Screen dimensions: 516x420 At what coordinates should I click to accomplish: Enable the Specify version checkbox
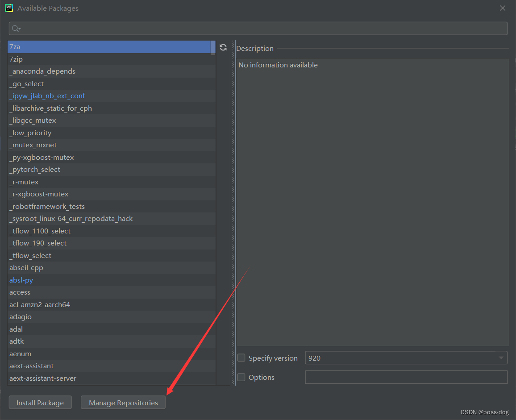point(241,358)
